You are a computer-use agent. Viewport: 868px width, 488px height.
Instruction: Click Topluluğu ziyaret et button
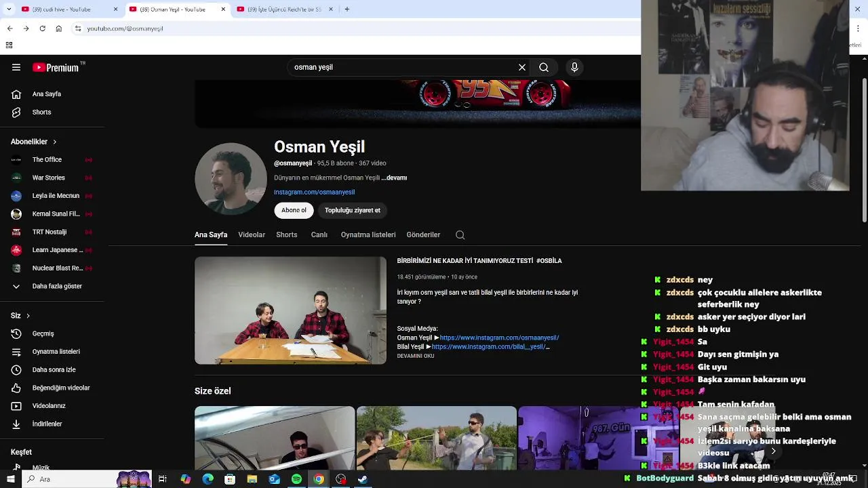pos(353,210)
